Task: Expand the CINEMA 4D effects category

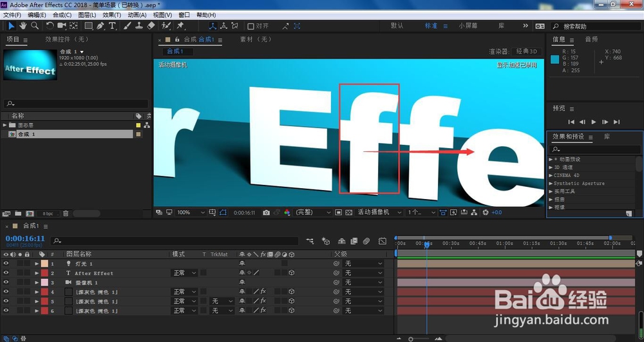Action: tap(551, 175)
